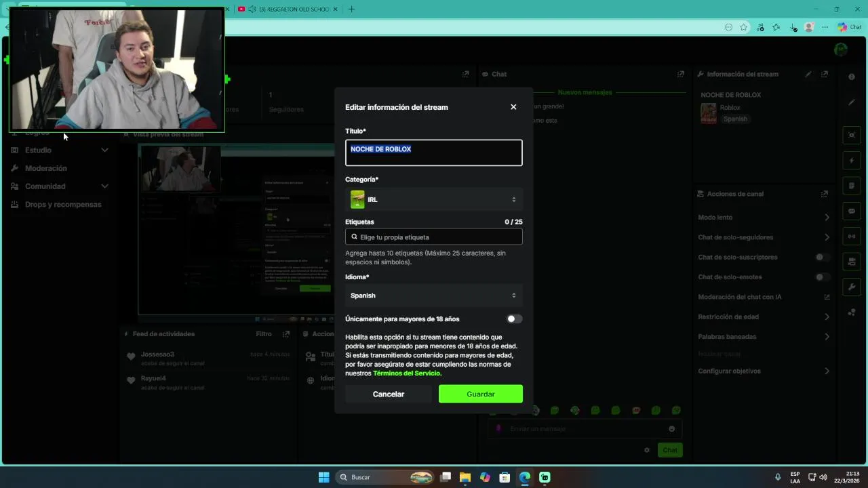Viewport: 868px width, 488px height.
Task: Open the user avatar menu in dashboard header
Action: click(x=841, y=49)
